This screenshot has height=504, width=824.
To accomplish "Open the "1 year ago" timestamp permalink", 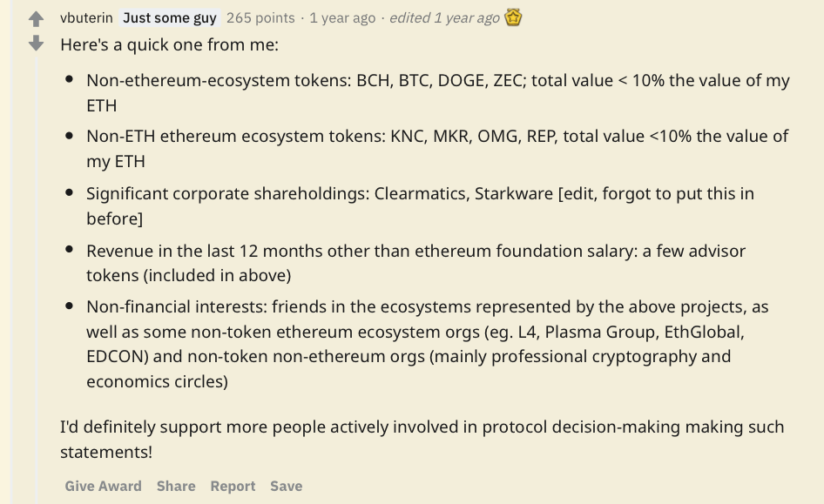I will coord(342,17).
